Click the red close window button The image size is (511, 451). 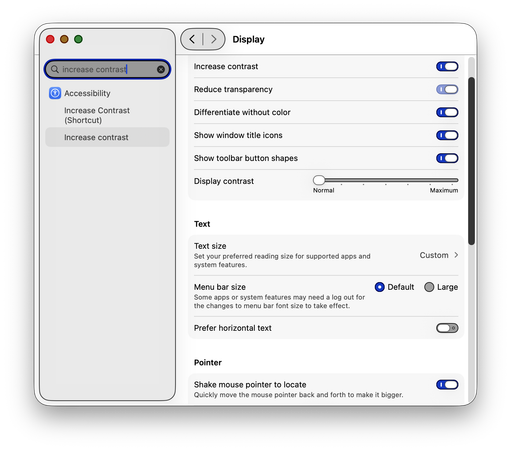(50, 39)
